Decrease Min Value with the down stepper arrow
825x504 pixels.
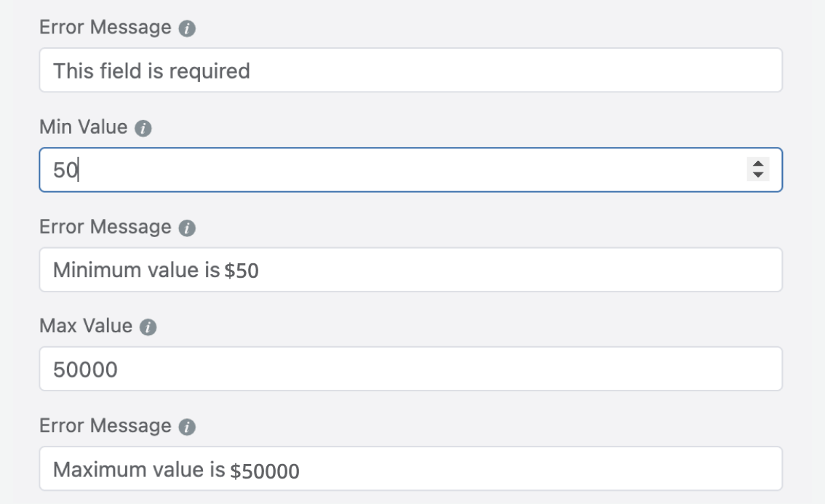pos(759,175)
